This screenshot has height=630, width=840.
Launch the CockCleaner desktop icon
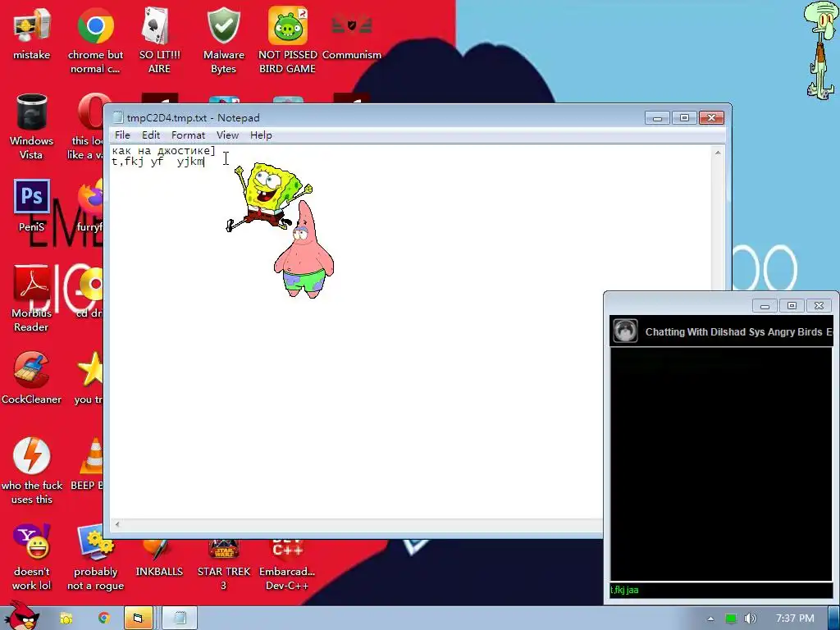[32, 378]
